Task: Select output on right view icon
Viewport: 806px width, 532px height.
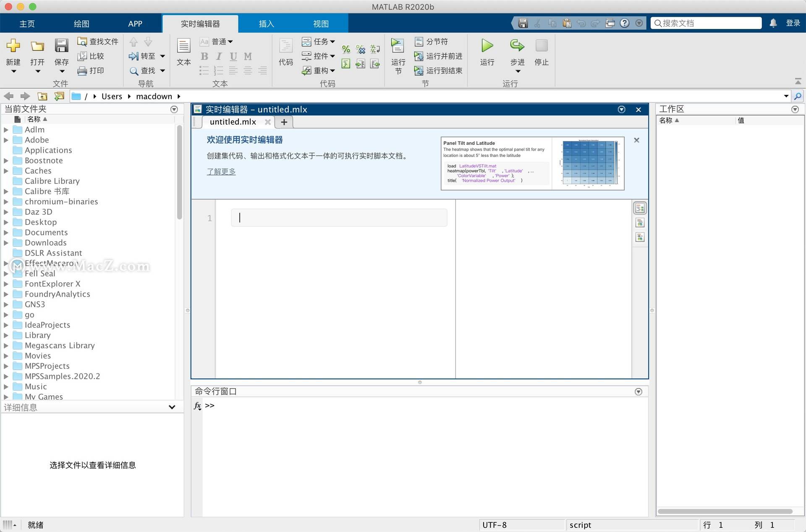Action: point(640,208)
